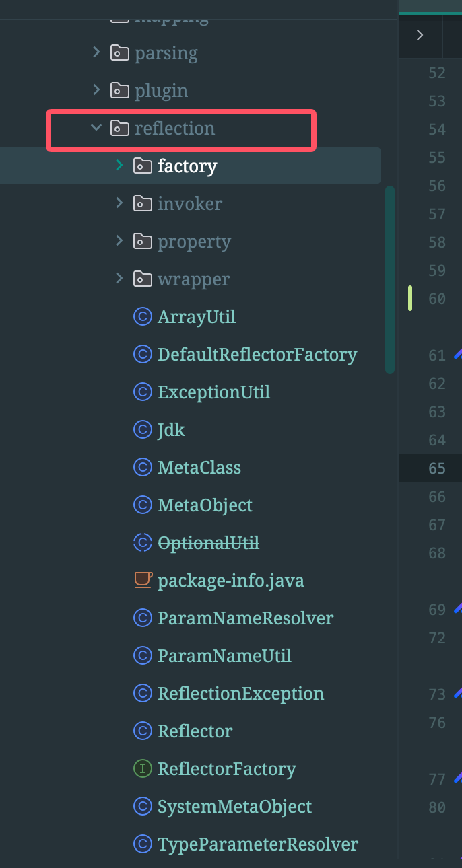
Task: Click the class icon beside MetaObject
Action: tap(142, 505)
